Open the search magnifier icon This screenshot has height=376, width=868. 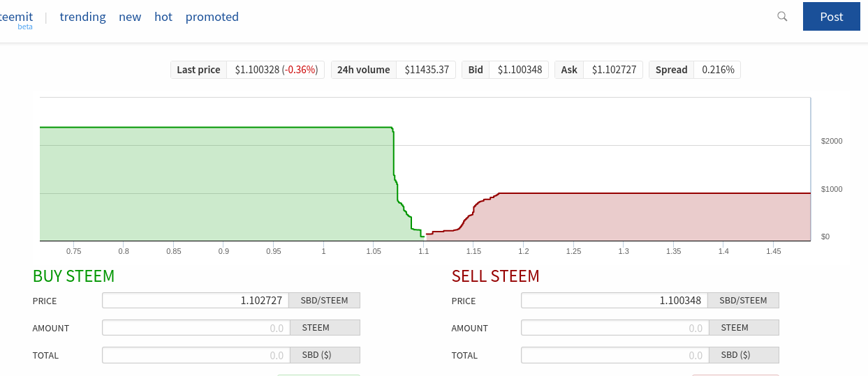coord(783,16)
